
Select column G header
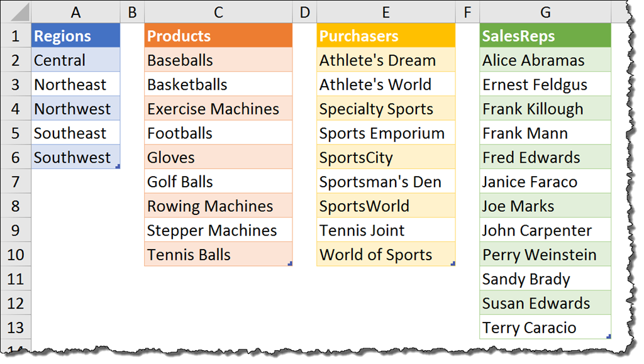point(545,12)
